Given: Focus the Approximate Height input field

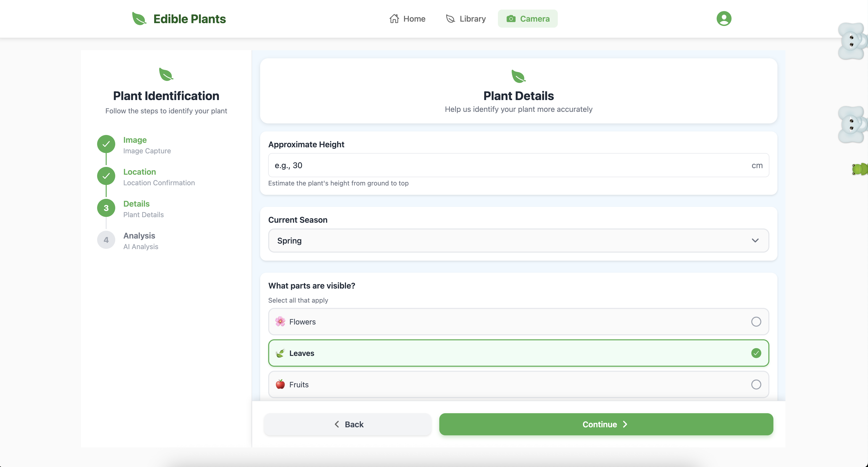Looking at the screenshot, I should (x=505, y=165).
